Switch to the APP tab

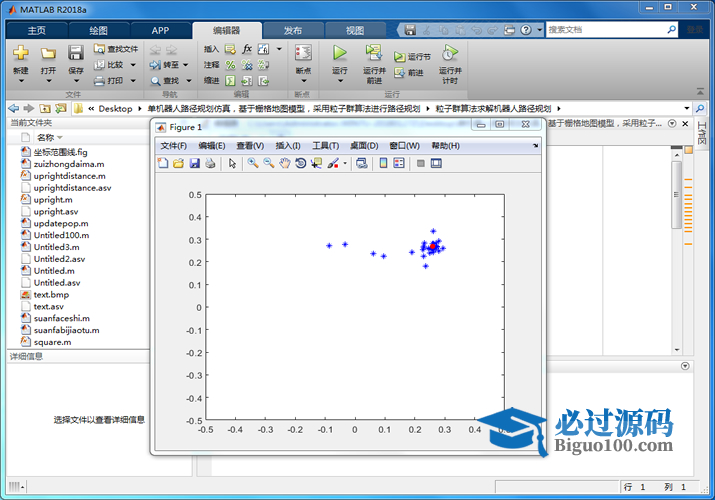point(161,31)
